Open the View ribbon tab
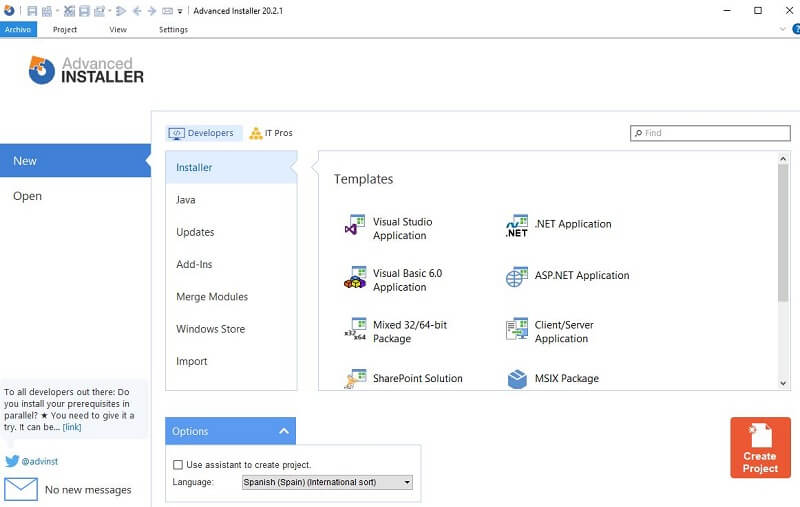This screenshot has height=507, width=800. (x=118, y=30)
